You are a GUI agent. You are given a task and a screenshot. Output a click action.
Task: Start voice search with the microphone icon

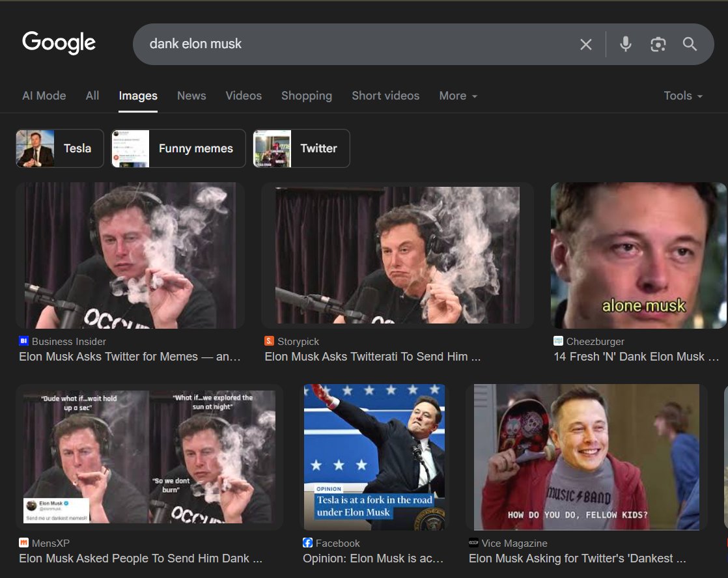point(625,44)
